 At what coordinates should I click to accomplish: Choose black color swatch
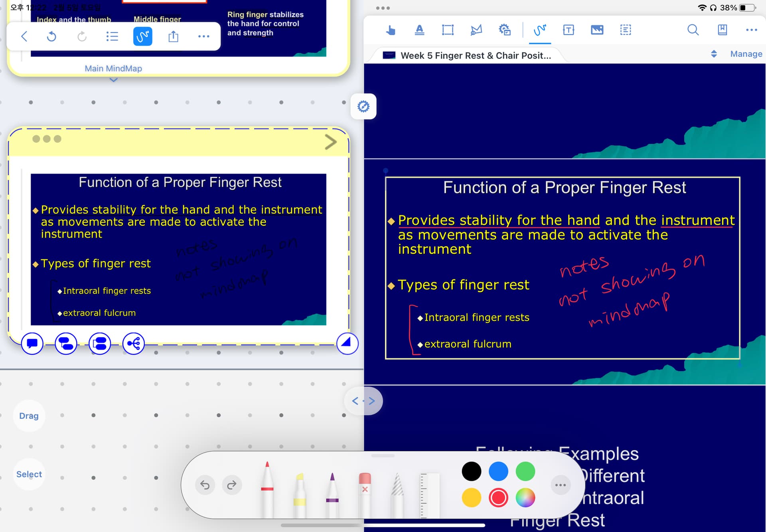pyautogui.click(x=472, y=471)
